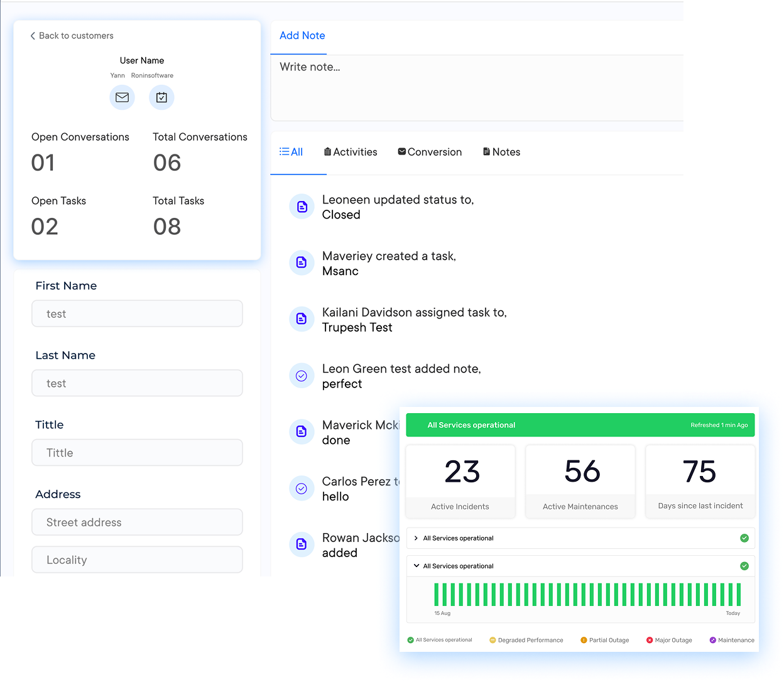Click the Total Tasks count 08
784x682 pixels.
(x=167, y=227)
